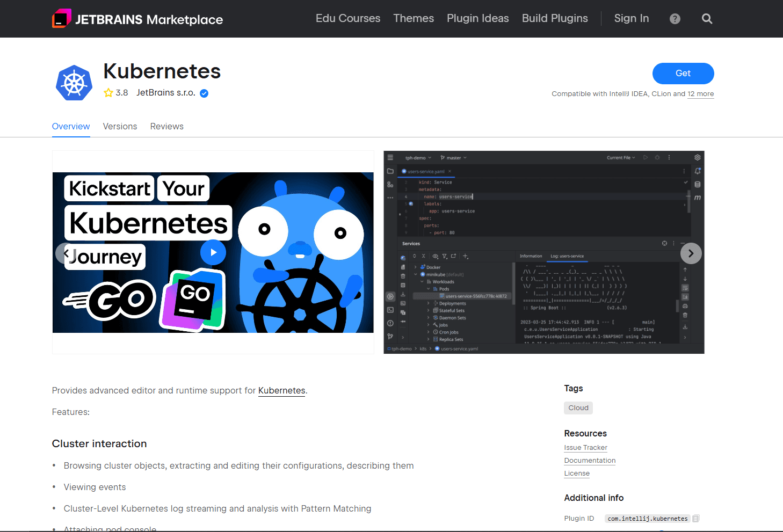The height and width of the screenshot is (532, 783).
Task: Open the Issue Tracker link
Action: tap(585, 448)
